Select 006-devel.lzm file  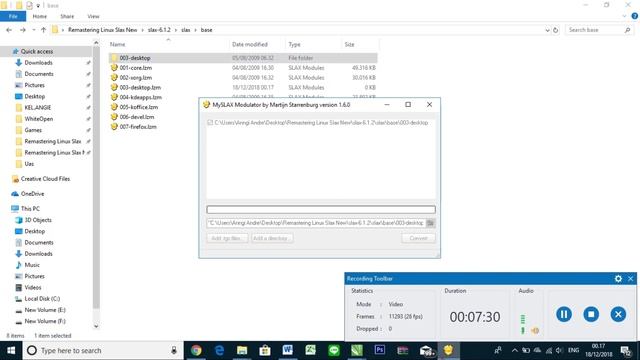[137, 117]
